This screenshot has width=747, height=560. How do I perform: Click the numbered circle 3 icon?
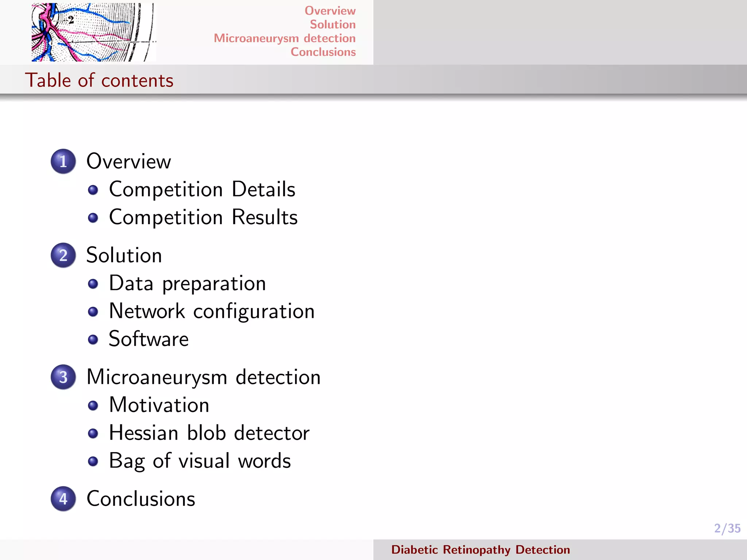(63, 377)
